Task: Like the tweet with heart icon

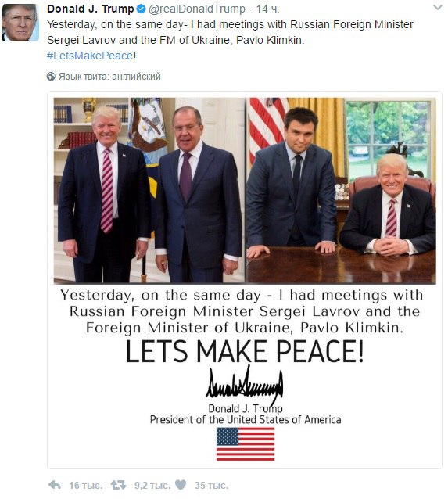Action: coord(181,485)
